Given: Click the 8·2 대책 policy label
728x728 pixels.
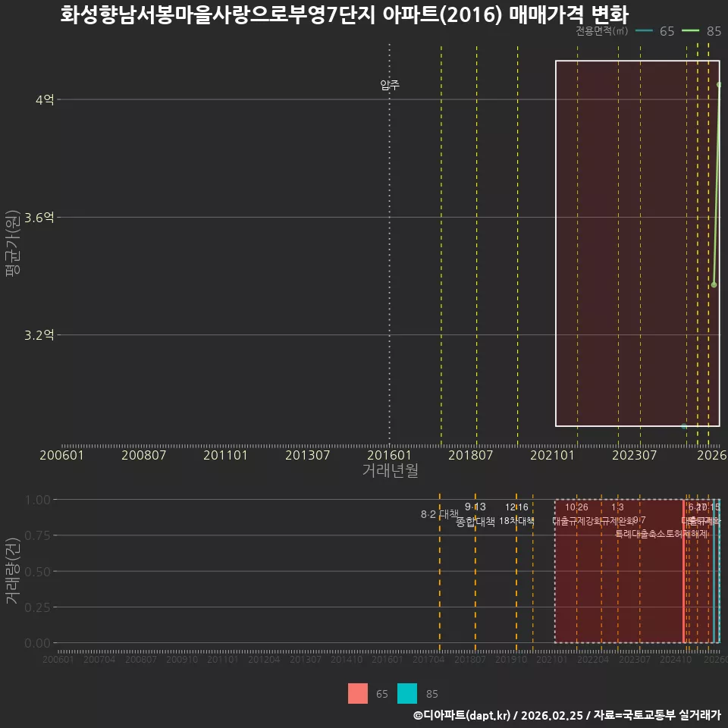Looking at the screenshot, I should (x=439, y=514).
